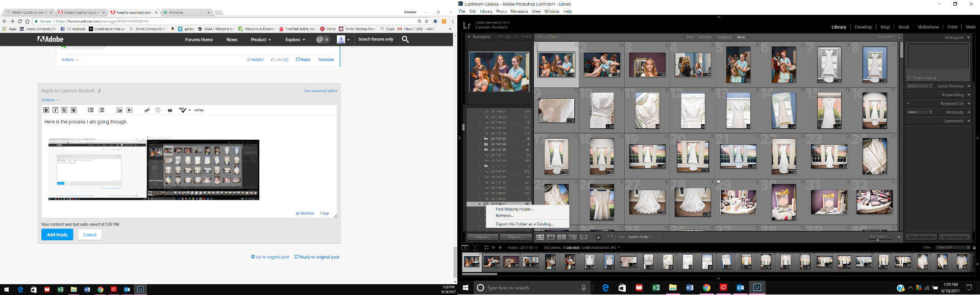Enable the Metadata library filter
The image size is (980, 295).
[x=724, y=37]
